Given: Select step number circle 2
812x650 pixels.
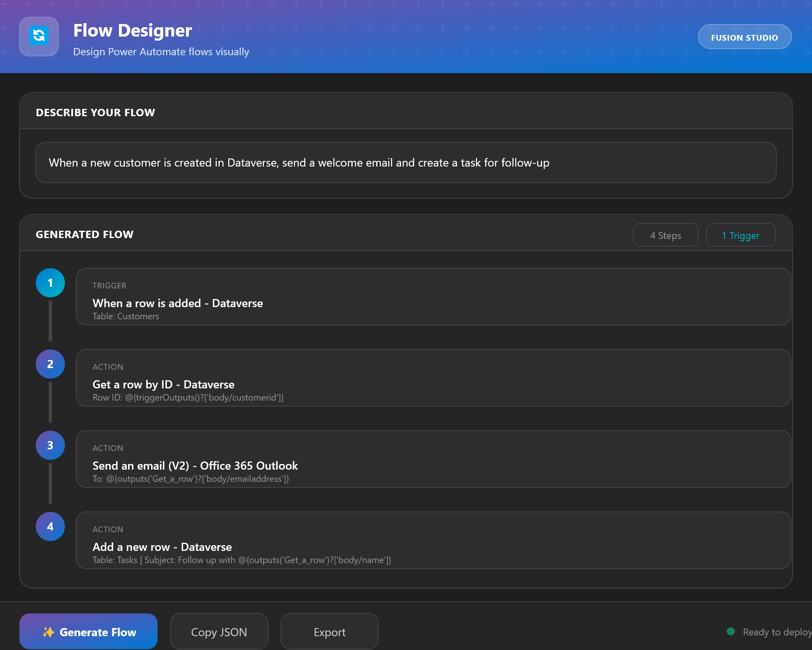Looking at the screenshot, I should 50,364.
